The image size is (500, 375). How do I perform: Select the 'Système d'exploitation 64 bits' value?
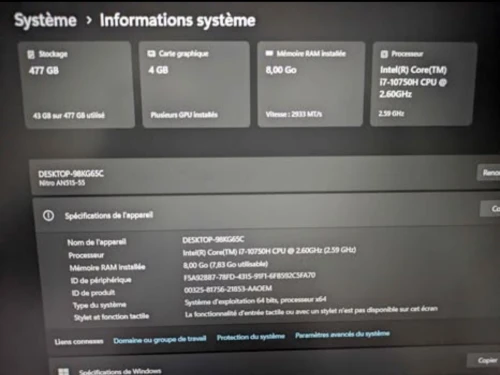(256, 301)
